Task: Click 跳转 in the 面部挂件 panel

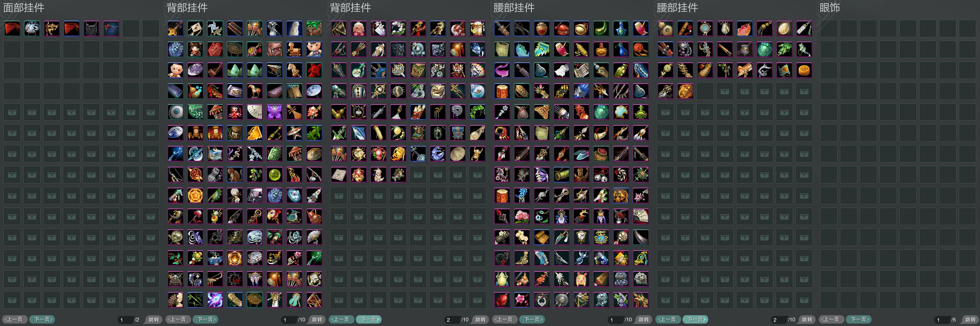Action: click(153, 319)
